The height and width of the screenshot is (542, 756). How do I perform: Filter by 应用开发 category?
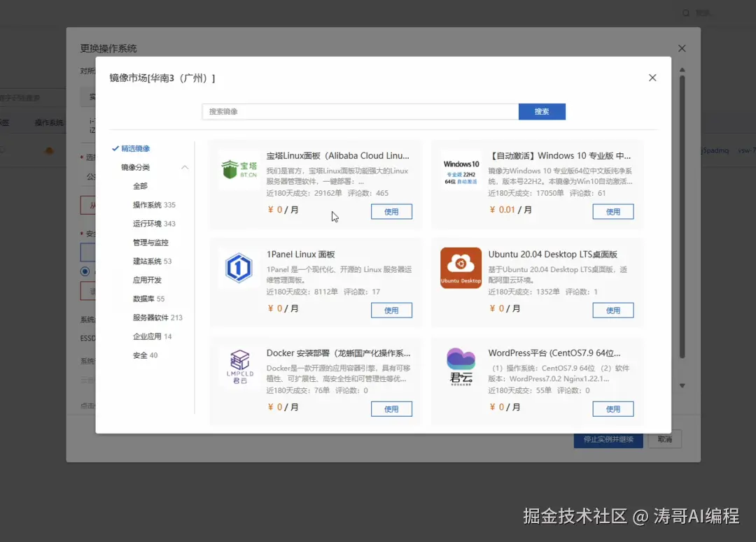(x=147, y=280)
